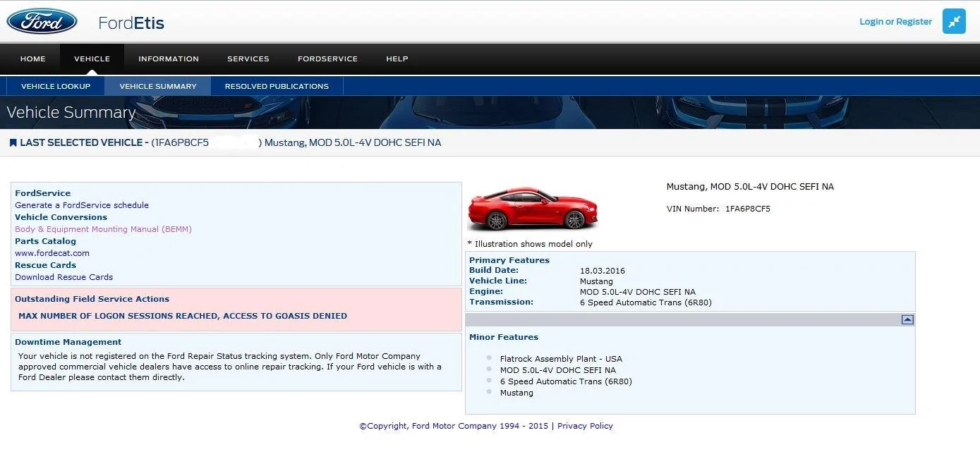Screen dimensions: 980x459
Task: Click Download Rescue Cards link
Action: (x=63, y=277)
